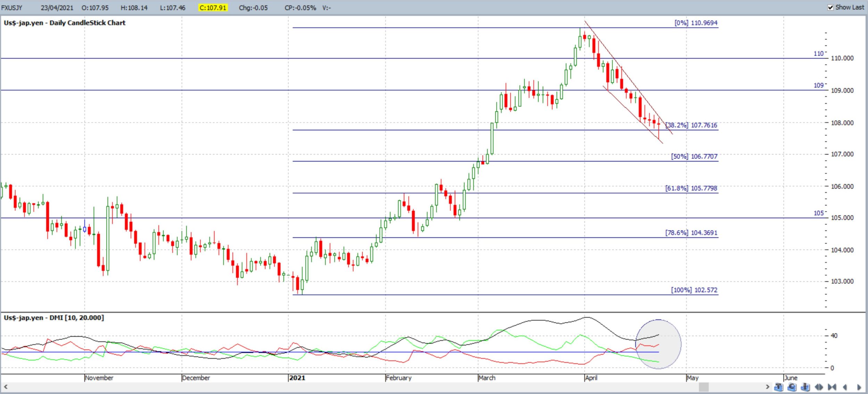
Task: Click the February label on time axis
Action: point(399,378)
